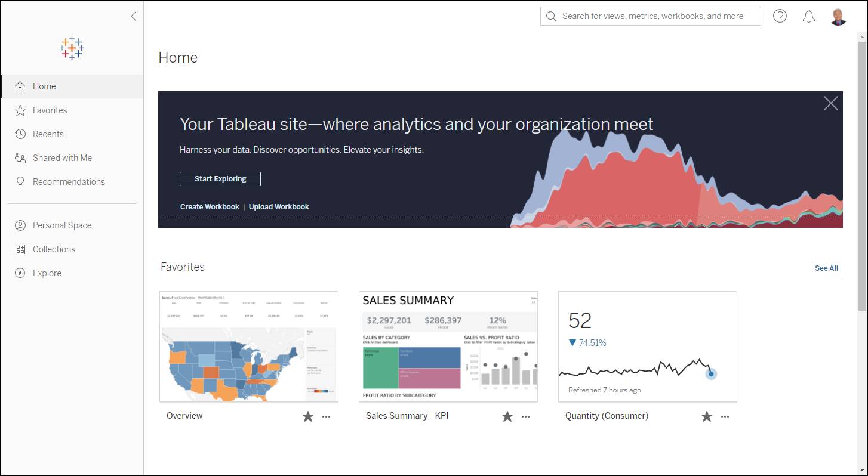This screenshot has height=476, width=868.
Task: Click the Sales Summary - KPI title
Action: (407, 416)
